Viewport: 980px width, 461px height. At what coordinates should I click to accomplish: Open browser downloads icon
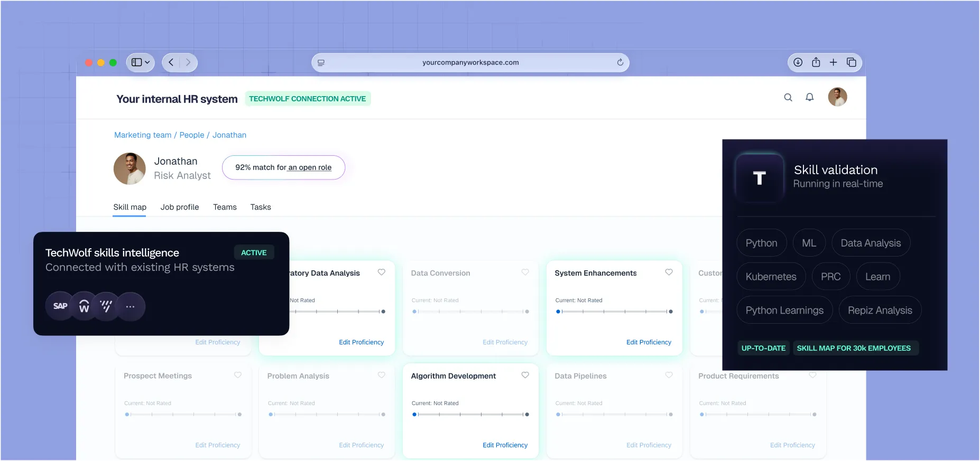(798, 62)
